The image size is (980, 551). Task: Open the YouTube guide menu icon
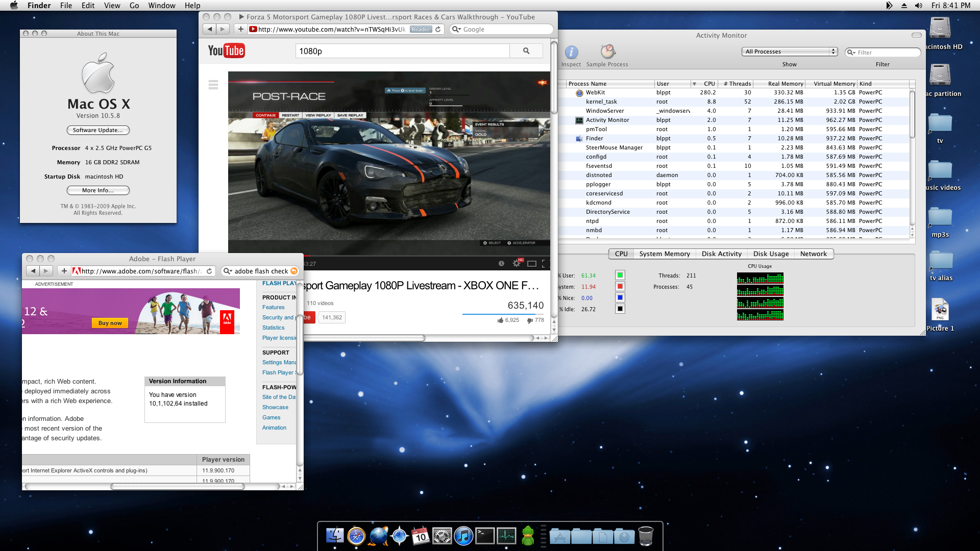[x=213, y=85]
